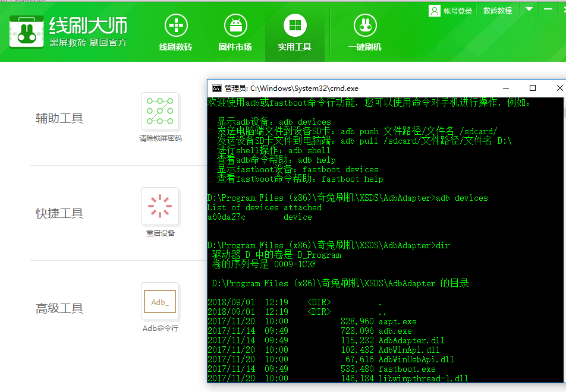The width and height of the screenshot is (566, 392).
Task: Click the 重启设备 label
Action: click(x=161, y=233)
